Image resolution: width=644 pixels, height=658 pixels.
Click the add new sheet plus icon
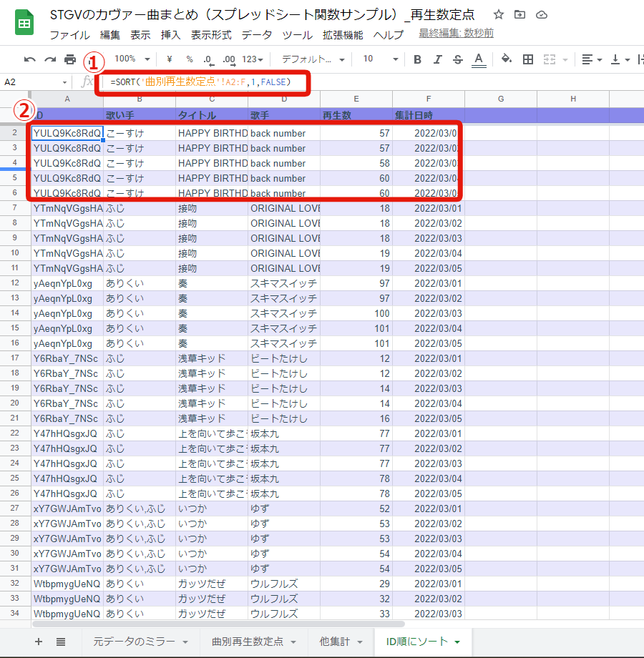[39, 642]
